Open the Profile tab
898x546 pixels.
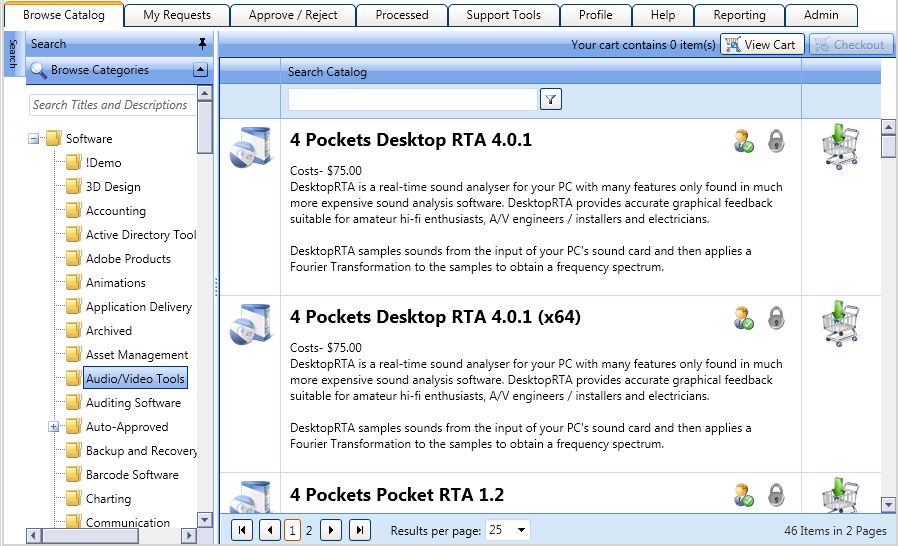click(596, 15)
